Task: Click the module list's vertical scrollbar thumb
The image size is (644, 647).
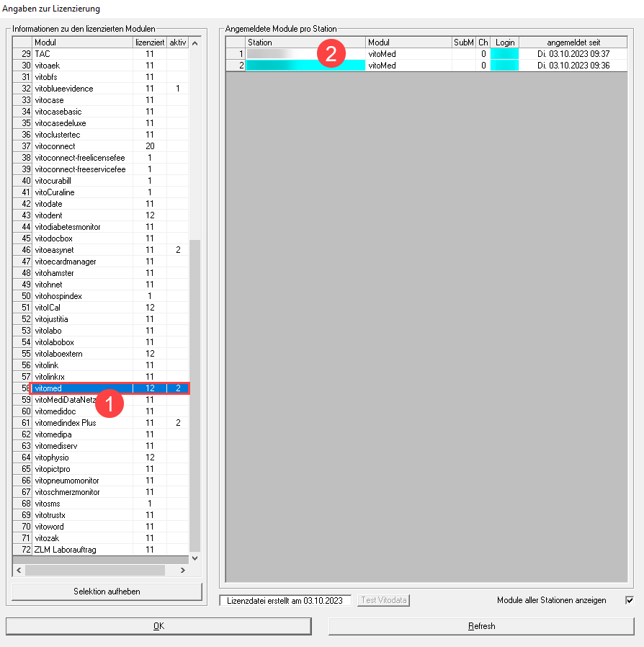Action: (194, 396)
